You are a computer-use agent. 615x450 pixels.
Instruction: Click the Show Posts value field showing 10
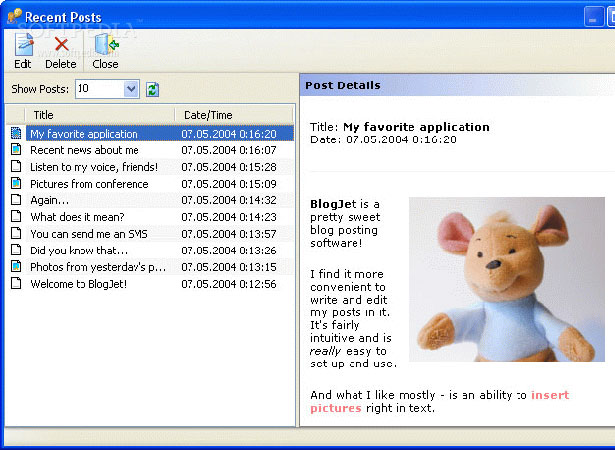(x=100, y=89)
